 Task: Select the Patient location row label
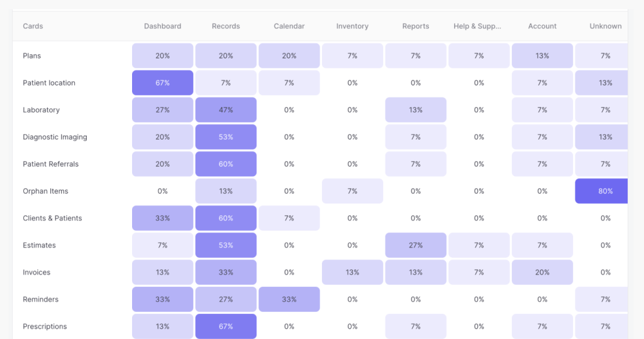point(49,83)
